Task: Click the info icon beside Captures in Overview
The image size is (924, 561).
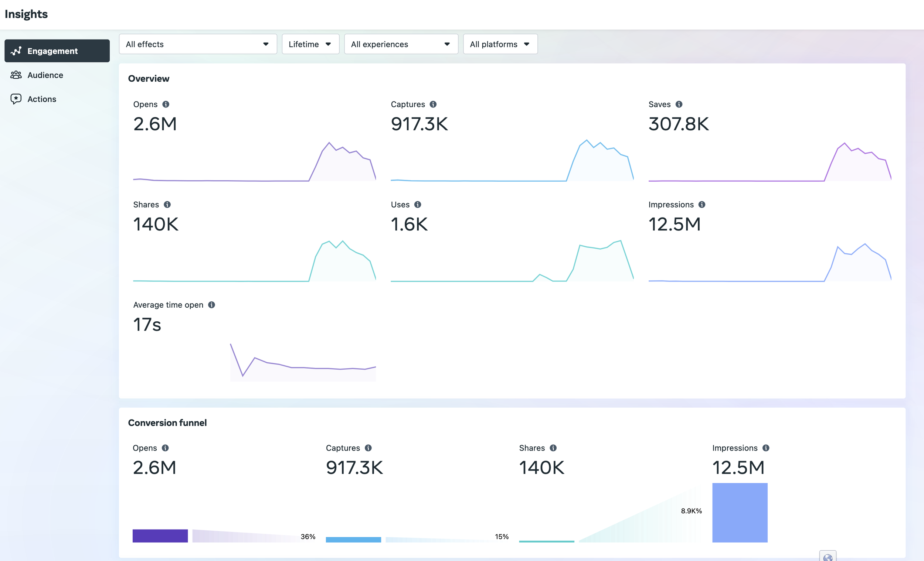Action: (x=433, y=104)
